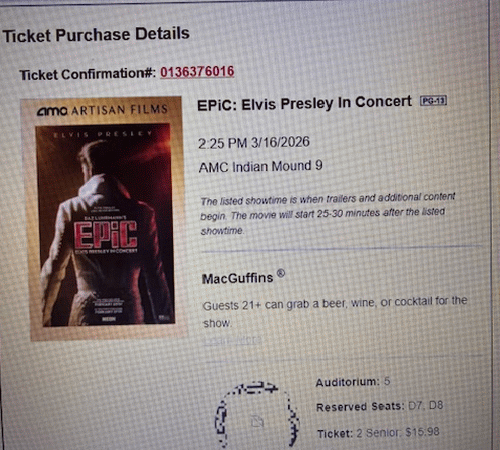Click the faded Learn more link under MacGuffins

(x=232, y=340)
